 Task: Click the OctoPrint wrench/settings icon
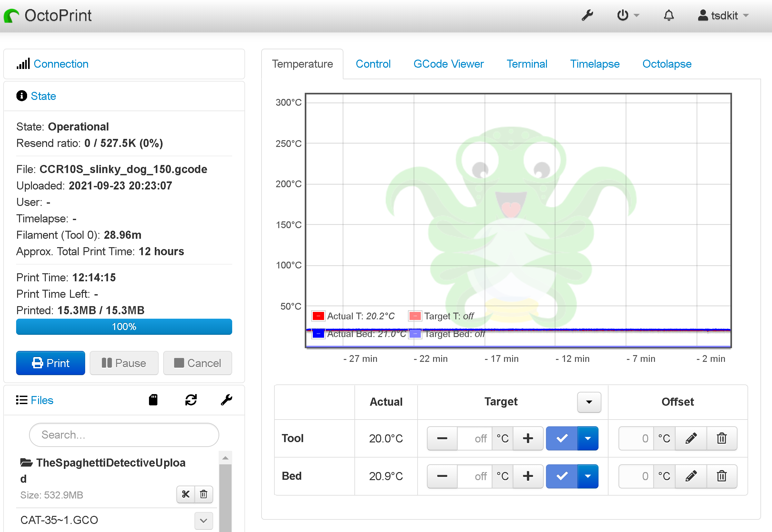point(587,15)
